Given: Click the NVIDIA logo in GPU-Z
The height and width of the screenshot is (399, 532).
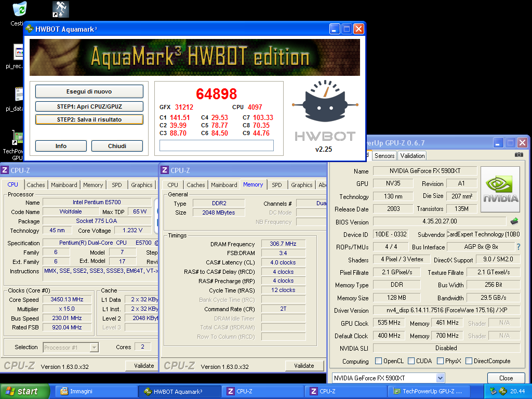Looking at the screenshot, I should (500, 189).
